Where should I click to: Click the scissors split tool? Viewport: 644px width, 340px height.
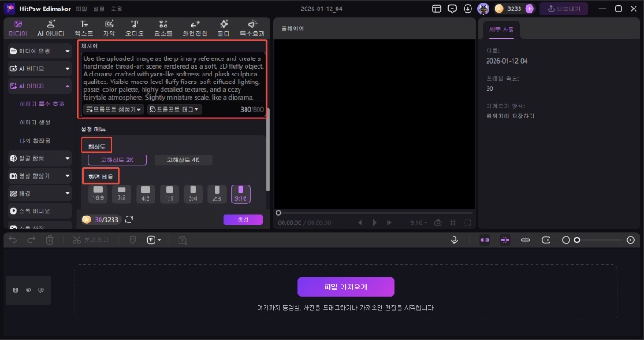76,240
